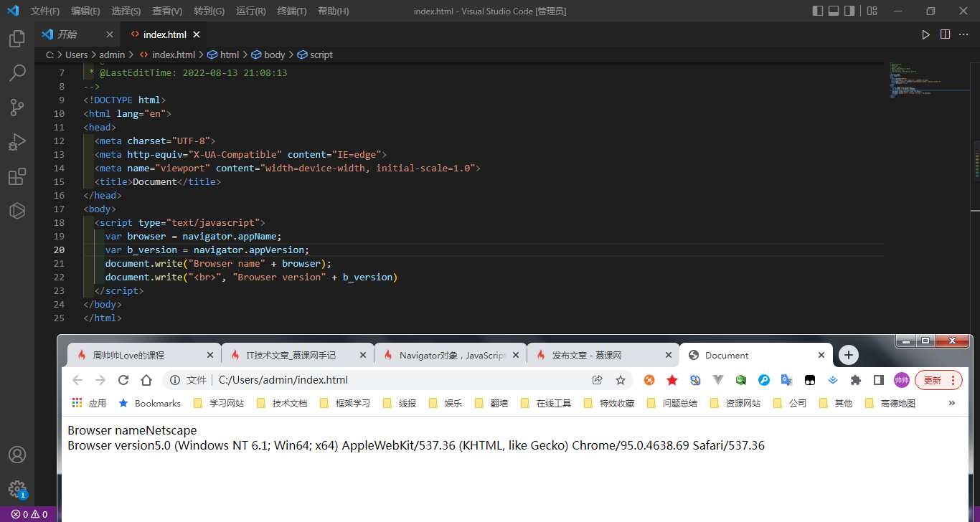Switch to the Navigator对象 Chrome tab
980x522 pixels.
pyautogui.click(x=451, y=355)
